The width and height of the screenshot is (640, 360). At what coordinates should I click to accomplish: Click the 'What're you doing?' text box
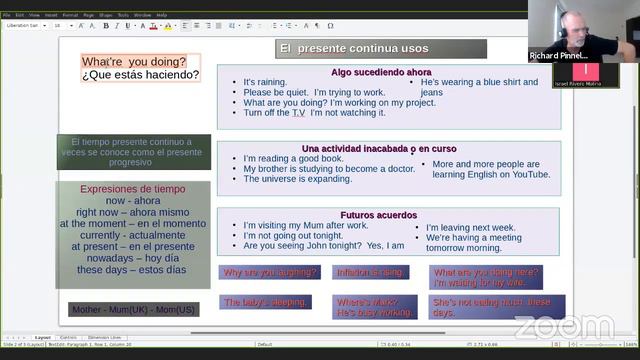[x=140, y=68]
